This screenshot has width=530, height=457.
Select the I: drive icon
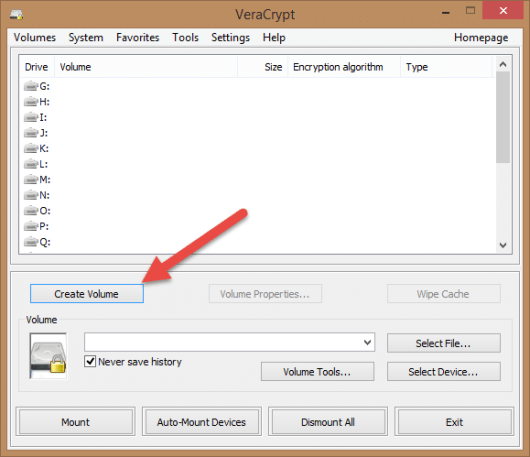click(x=31, y=117)
